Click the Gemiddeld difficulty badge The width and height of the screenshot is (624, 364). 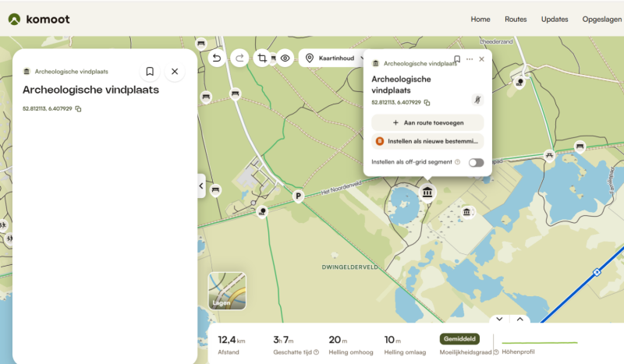459,339
